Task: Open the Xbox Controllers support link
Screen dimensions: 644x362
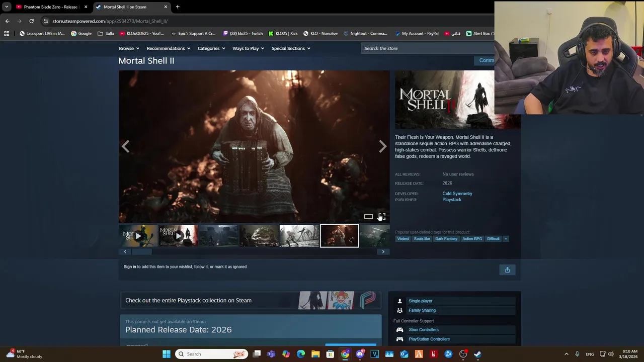Action: pos(423,330)
